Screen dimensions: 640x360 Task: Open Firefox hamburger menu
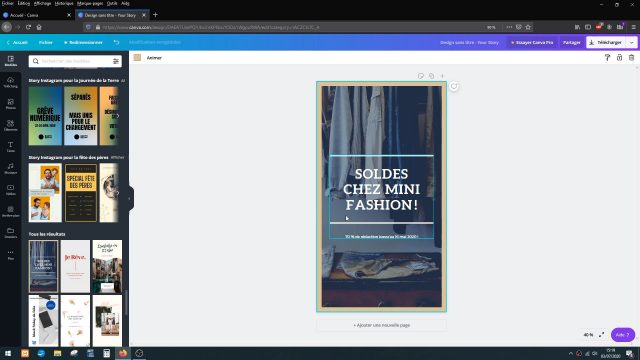tap(633, 27)
